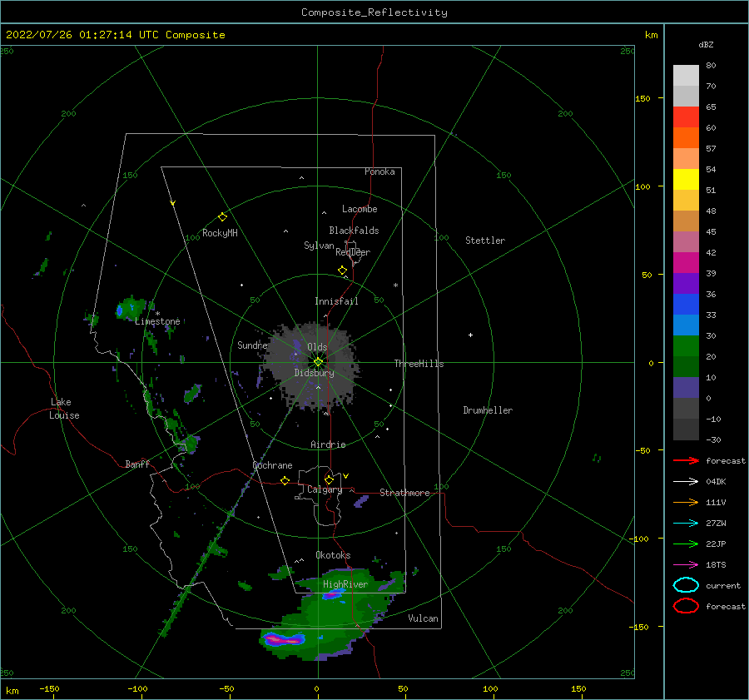
Task: Pick the purple 36-39 dBZ legend swatch
Action: click(x=686, y=283)
